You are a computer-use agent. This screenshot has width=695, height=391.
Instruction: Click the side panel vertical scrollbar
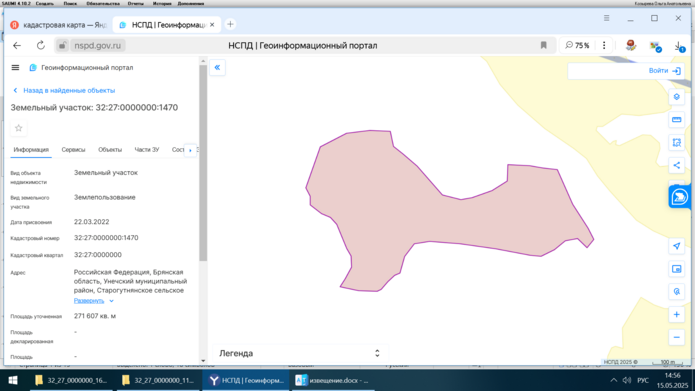[203, 163]
